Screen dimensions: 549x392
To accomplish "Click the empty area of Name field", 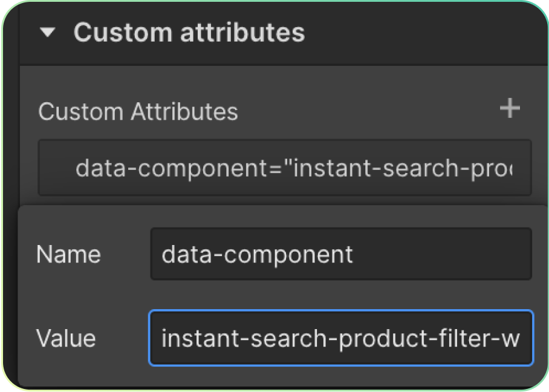I will pos(447,255).
